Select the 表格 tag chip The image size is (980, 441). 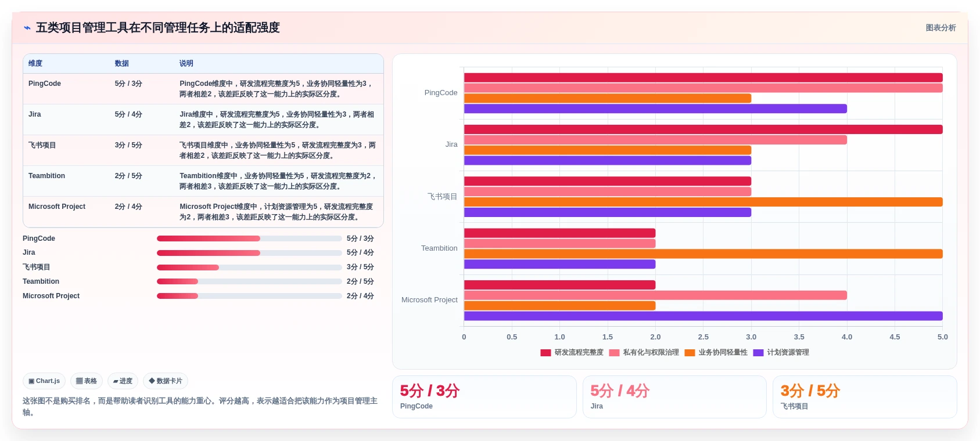87,381
